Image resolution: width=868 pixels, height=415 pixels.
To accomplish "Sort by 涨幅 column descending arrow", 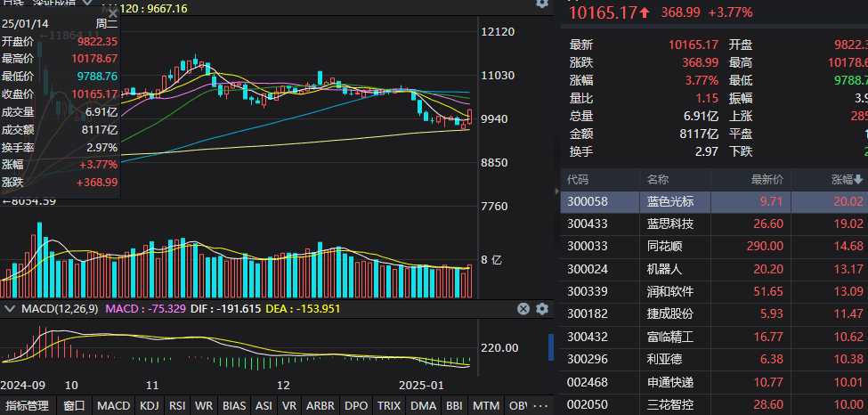I will (x=858, y=180).
